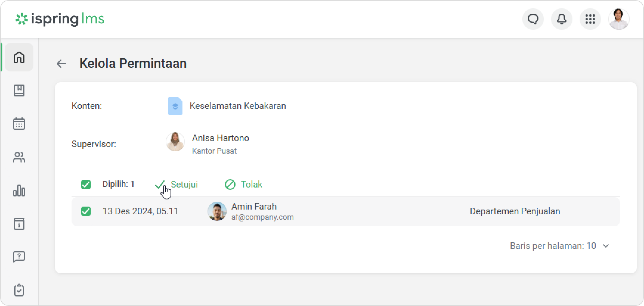Open the calendar icon in sidebar

[x=19, y=124]
